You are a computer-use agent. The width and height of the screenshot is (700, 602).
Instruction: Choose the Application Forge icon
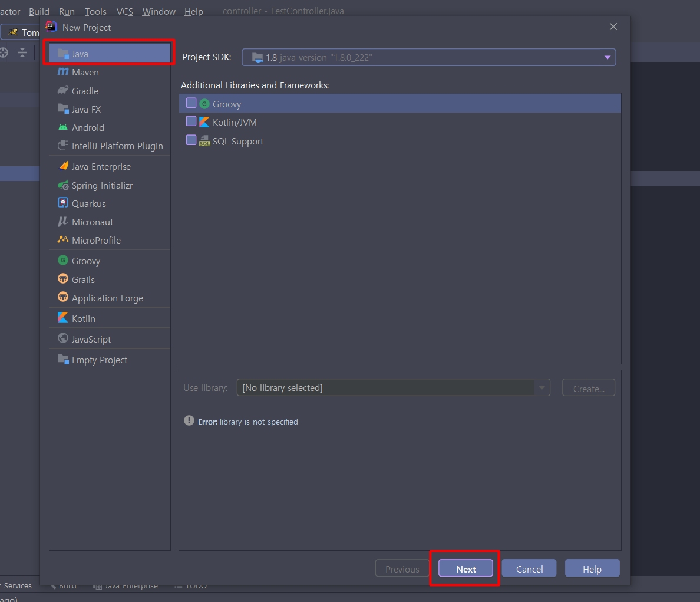[63, 297]
